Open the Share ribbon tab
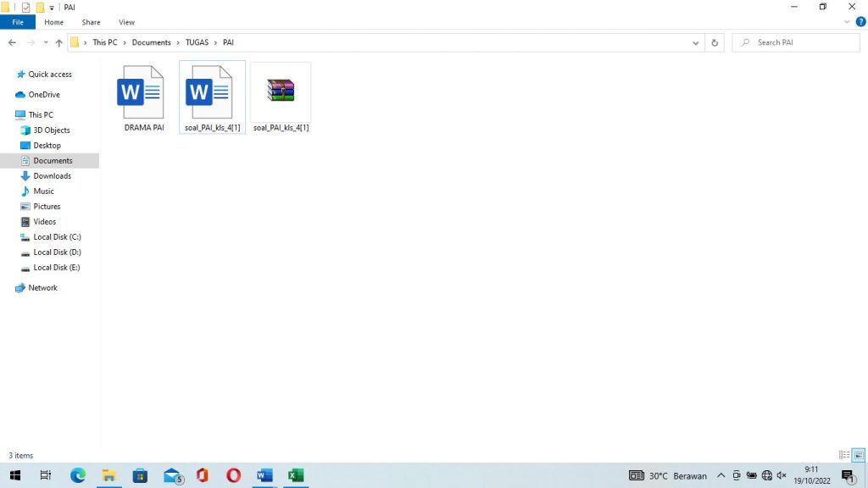Image resolution: width=868 pixels, height=488 pixels. tap(91, 22)
